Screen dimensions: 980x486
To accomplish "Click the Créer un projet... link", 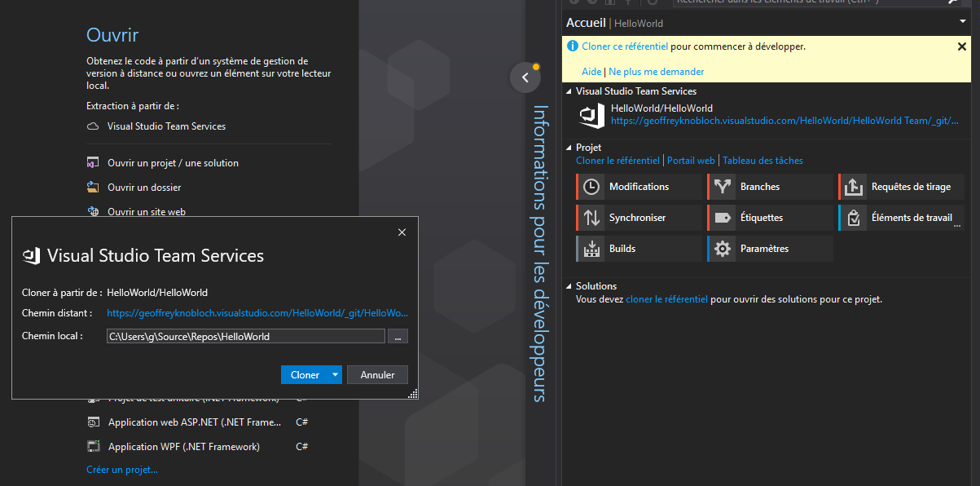I will (122, 470).
